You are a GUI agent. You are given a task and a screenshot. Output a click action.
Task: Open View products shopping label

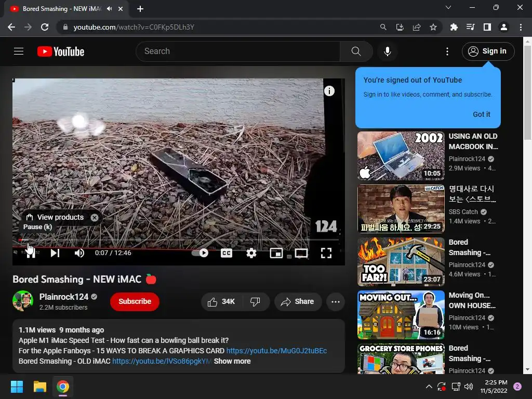click(x=56, y=217)
